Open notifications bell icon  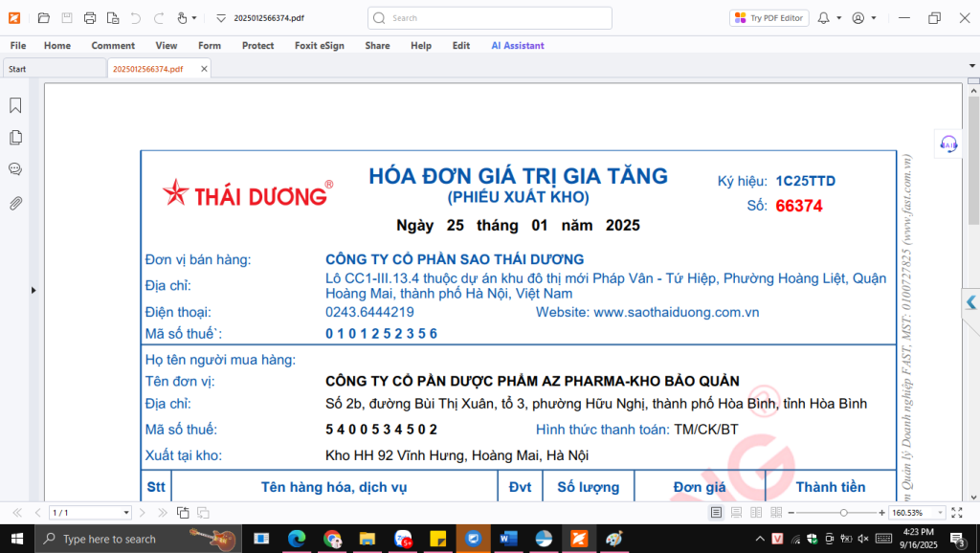[x=824, y=18]
